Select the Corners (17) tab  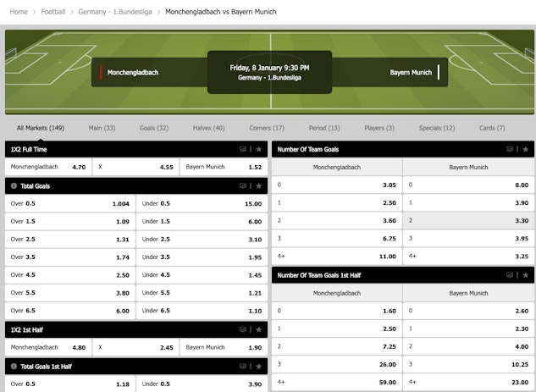click(267, 128)
